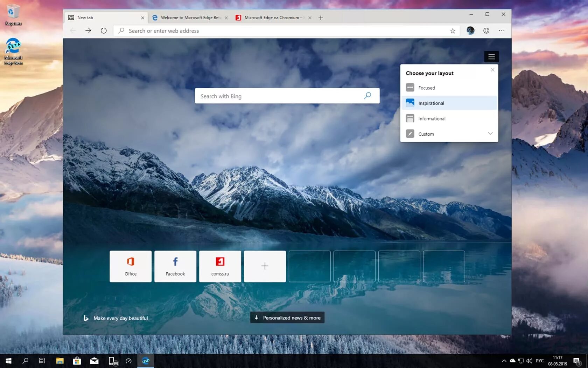Open page settings with the hamburger menu icon
The image size is (588, 368).
[x=491, y=56]
